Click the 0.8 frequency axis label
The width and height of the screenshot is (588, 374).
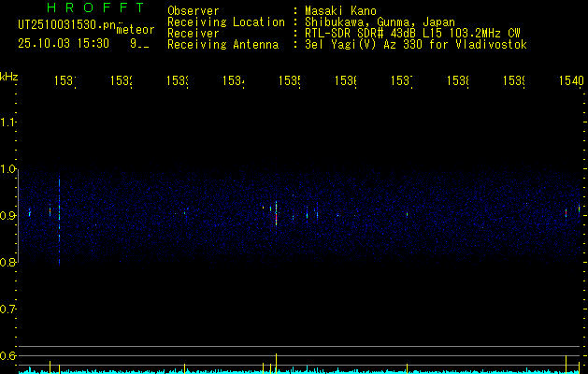point(7,262)
